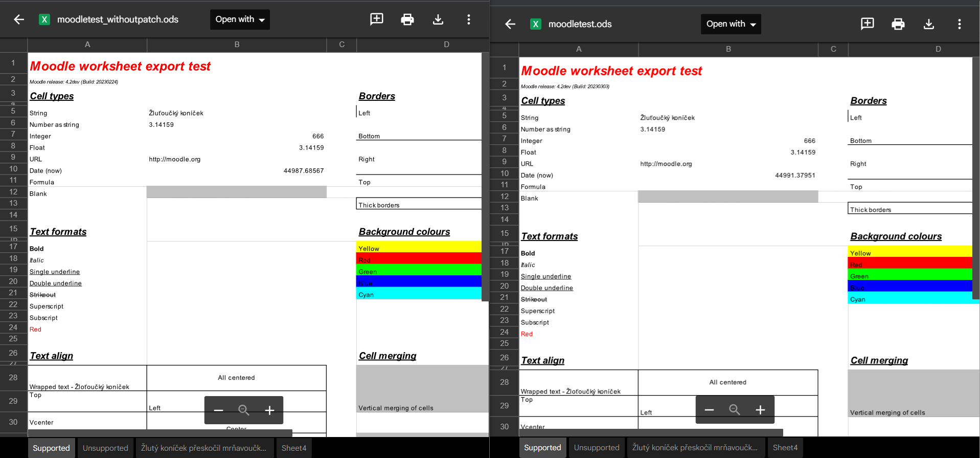Image resolution: width=980 pixels, height=458 pixels.
Task: Go back from moodletest.ods viewer
Action: [510, 24]
